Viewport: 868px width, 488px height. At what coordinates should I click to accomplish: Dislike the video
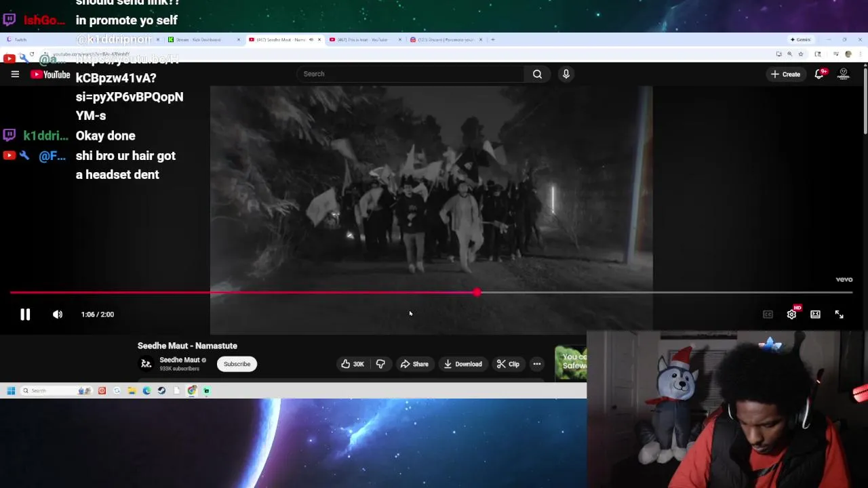pos(380,364)
